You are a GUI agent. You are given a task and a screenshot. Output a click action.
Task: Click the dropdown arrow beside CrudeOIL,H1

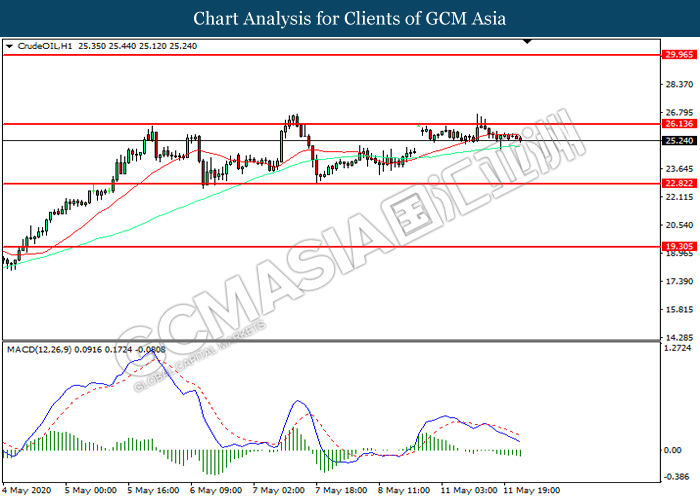(9, 46)
